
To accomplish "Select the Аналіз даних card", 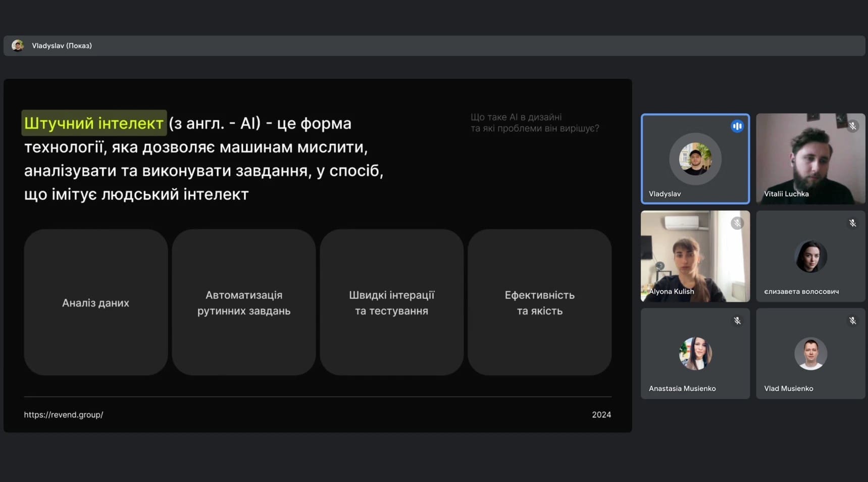I will (95, 302).
